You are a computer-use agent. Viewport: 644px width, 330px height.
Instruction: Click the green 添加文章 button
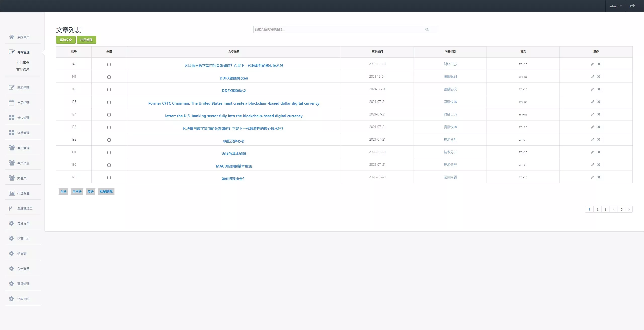point(66,40)
